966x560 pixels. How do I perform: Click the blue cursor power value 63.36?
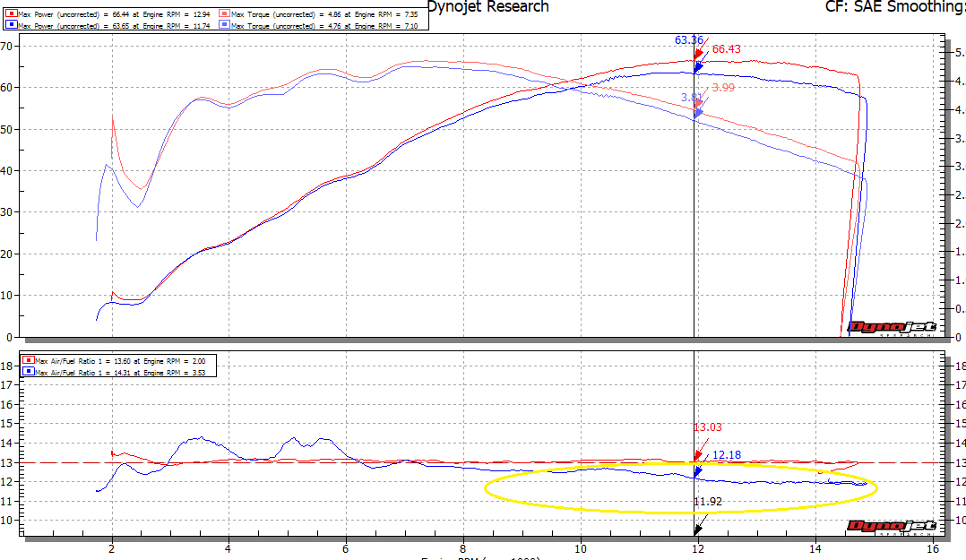[689, 40]
